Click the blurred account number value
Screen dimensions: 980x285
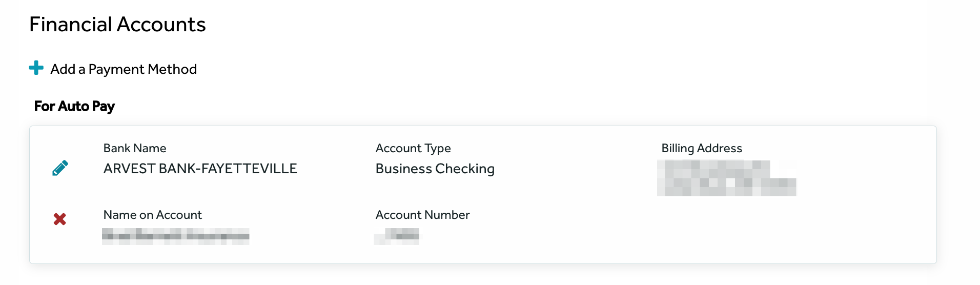tap(397, 236)
